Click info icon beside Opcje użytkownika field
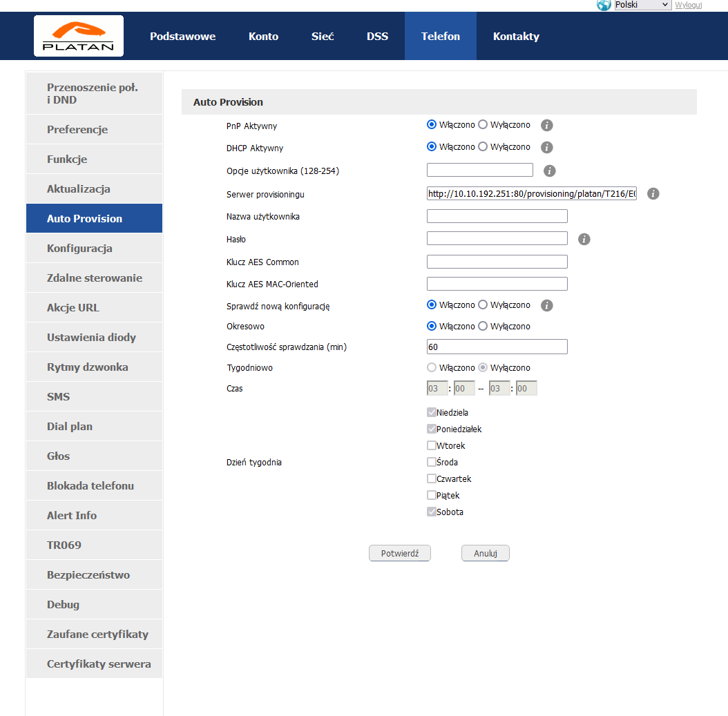Viewport: 728px width, 716px height. click(549, 171)
